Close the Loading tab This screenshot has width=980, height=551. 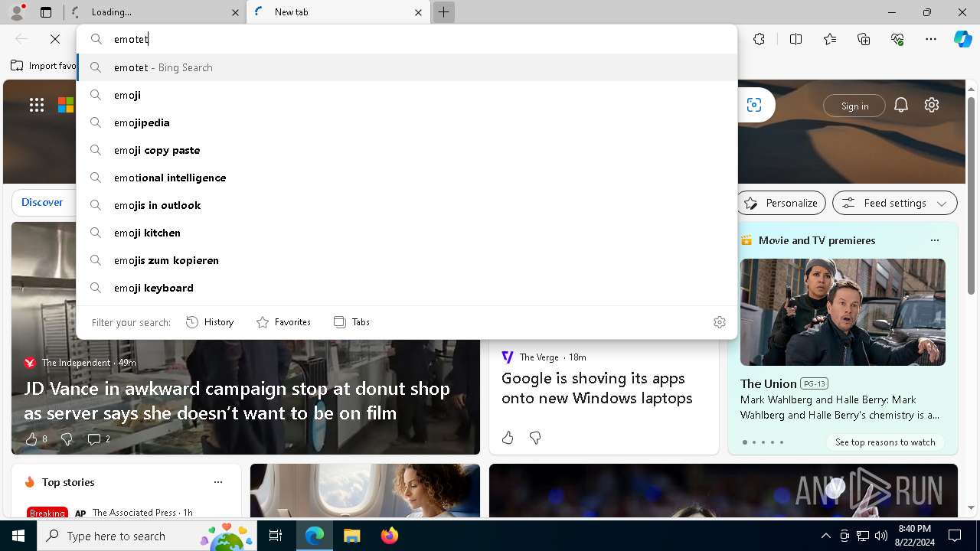click(x=235, y=12)
